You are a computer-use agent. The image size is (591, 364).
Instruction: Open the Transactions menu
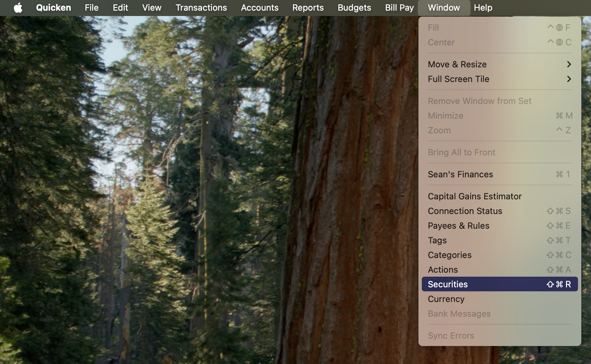click(x=201, y=8)
